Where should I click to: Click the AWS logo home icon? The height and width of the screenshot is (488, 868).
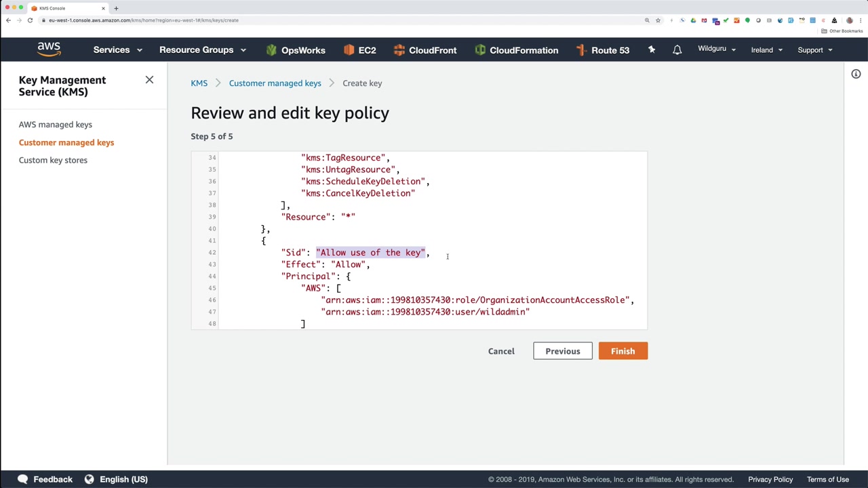49,49
